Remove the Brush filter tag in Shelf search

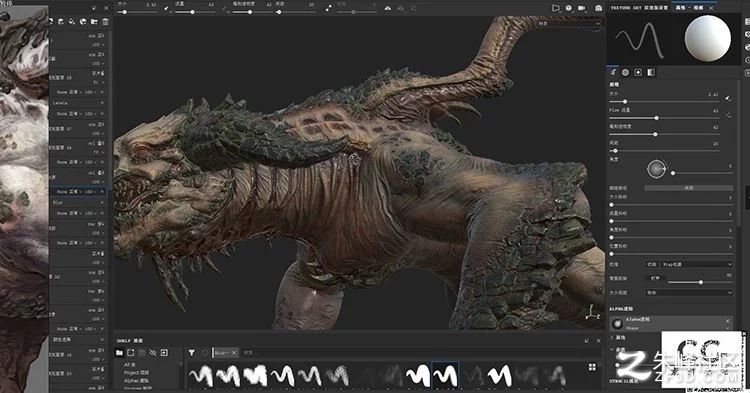[x=234, y=353]
